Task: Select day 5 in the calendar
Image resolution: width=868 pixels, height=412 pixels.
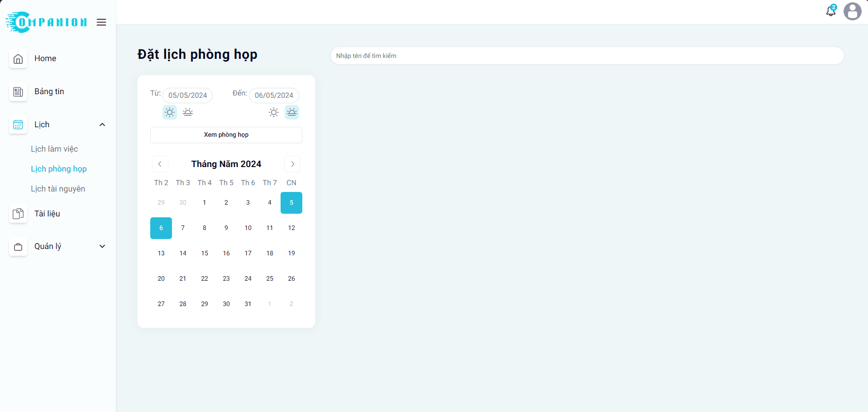Action: point(291,203)
